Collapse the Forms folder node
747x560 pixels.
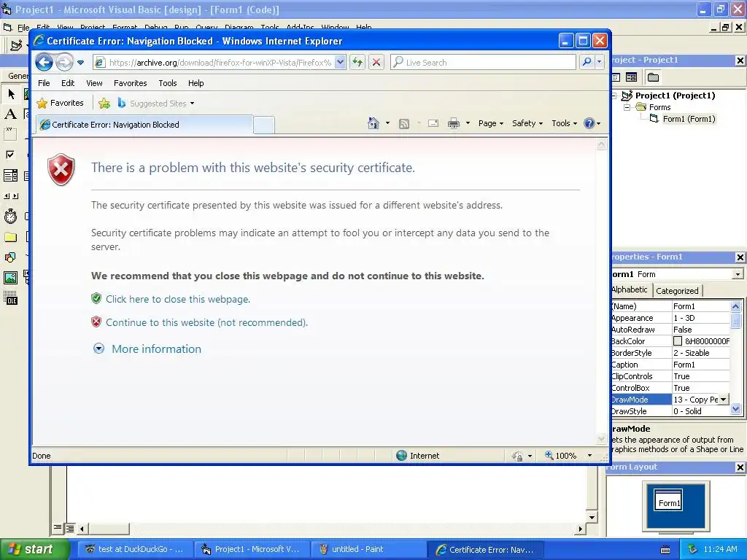[x=627, y=108]
